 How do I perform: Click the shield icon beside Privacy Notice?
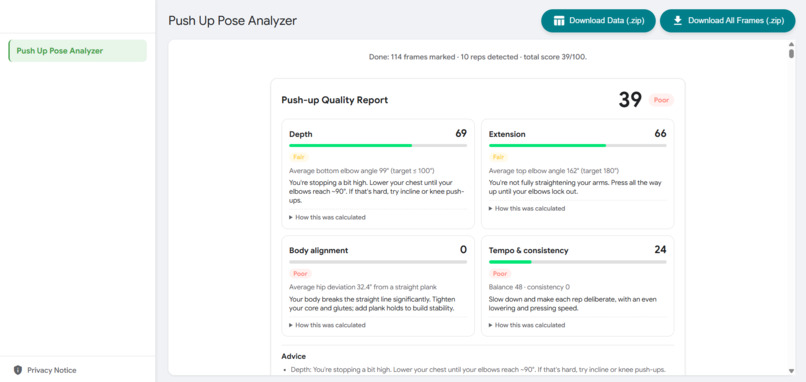(17, 370)
